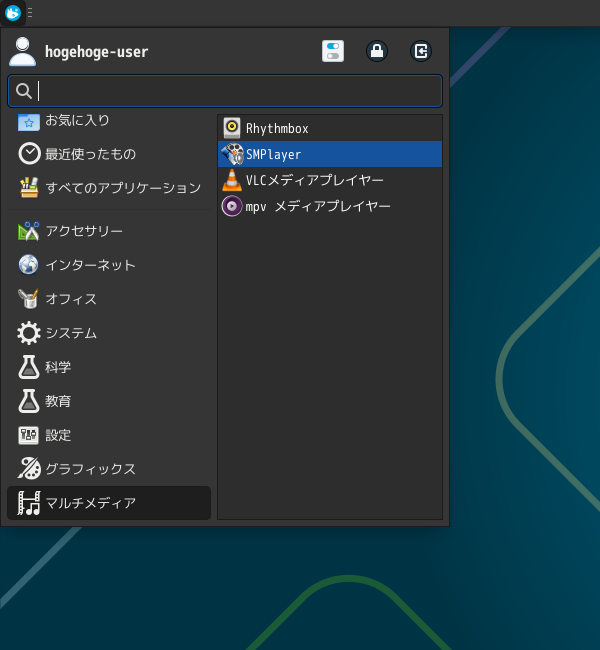The image size is (600, 650).
Task: Open the Whisker menu panel button
Action: coord(12,13)
